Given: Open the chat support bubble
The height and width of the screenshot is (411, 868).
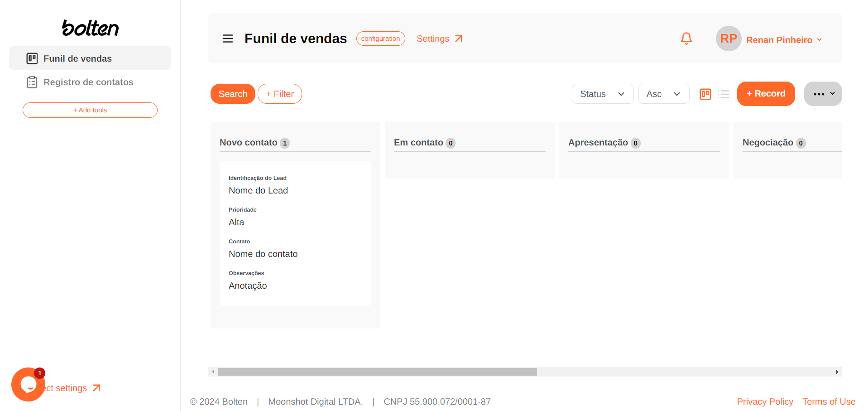Looking at the screenshot, I should [x=28, y=384].
